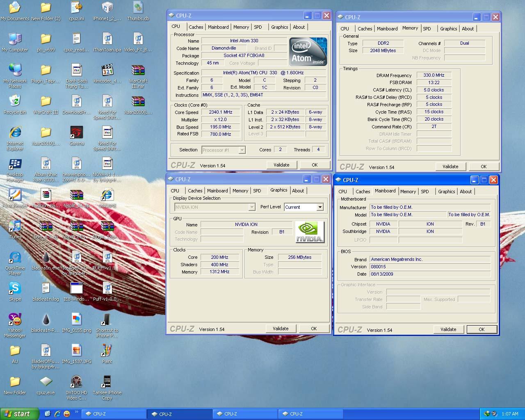
Task: Open the Recycle Bin icon
Action: tap(15, 105)
